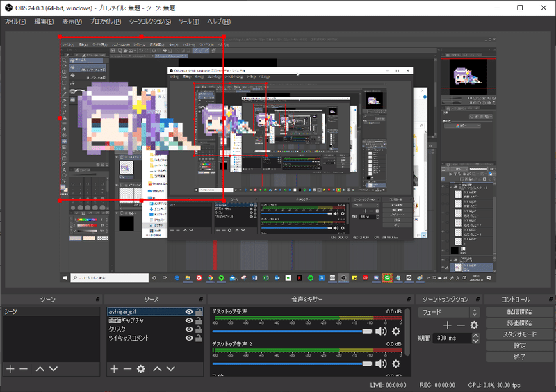Open the プロファイル(P) menu

point(106,22)
